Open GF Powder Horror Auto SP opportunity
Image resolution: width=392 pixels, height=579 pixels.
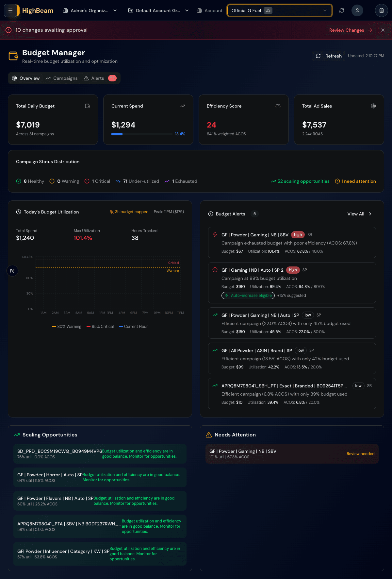click(x=100, y=477)
